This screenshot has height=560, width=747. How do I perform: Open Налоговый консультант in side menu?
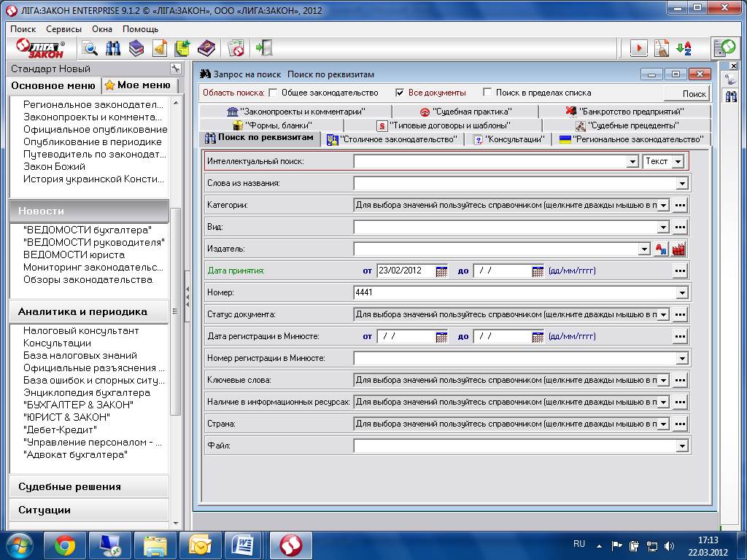pyautogui.click(x=81, y=331)
